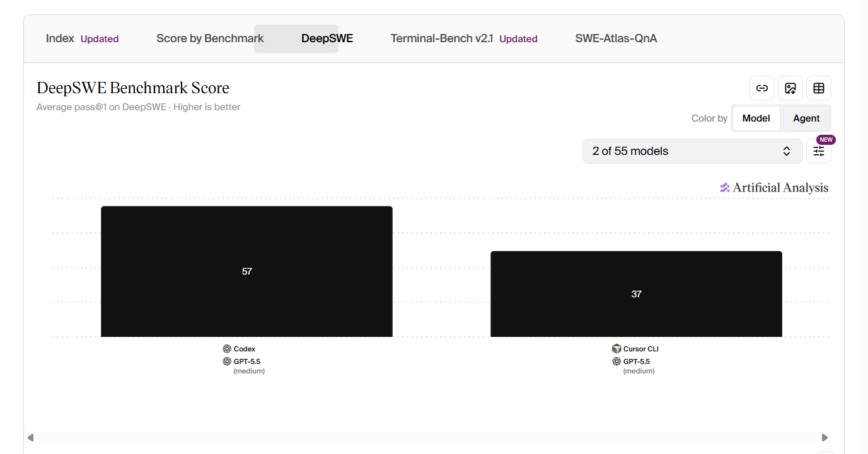Click the "Codex" axis label
The image size is (868, 454).
click(245, 349)
